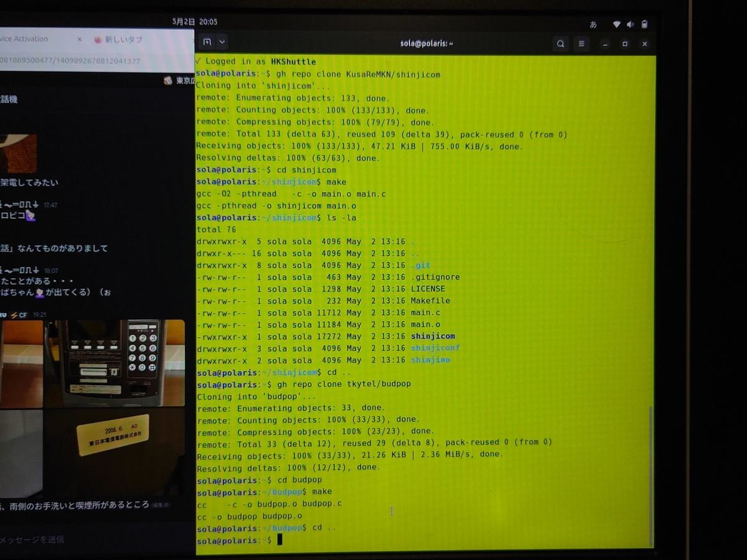This screenshot has height=560, width=747.
Task: Open the payphone keypad photo in the chat
Action: [115, 363]
